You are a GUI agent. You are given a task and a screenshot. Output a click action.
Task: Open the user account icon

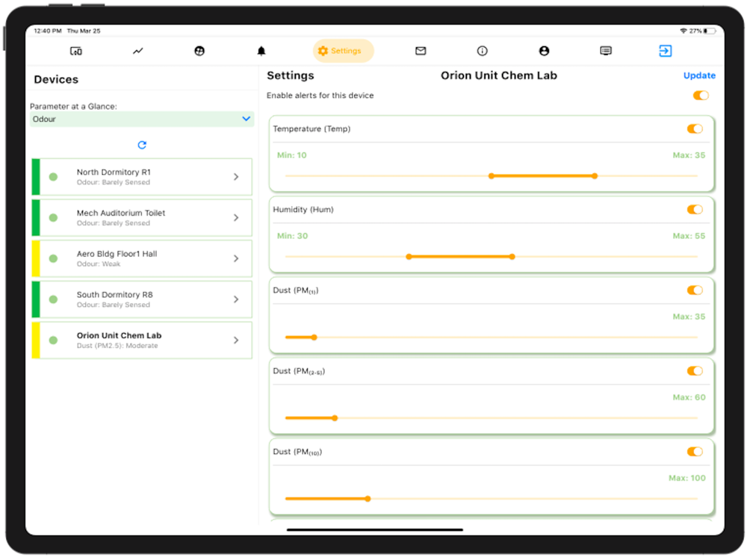[x=544, y=51]
